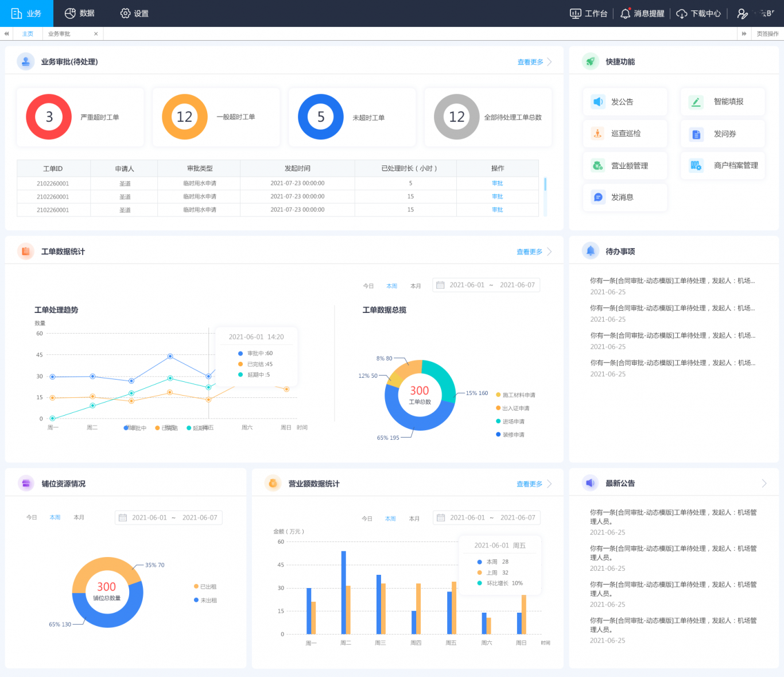Screen dimensions: 784x677
Task: Click the approval table scrollbar
Action: coord(545,184)
